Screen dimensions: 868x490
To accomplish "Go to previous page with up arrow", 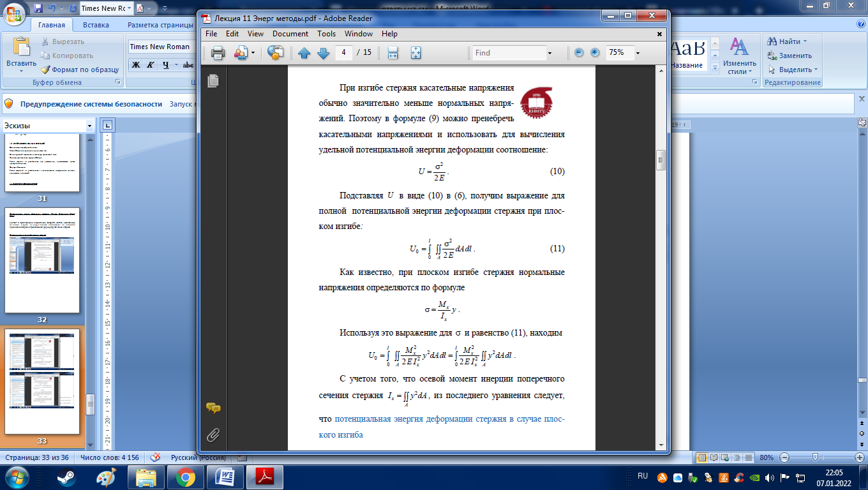I will [x=304, y=53].
